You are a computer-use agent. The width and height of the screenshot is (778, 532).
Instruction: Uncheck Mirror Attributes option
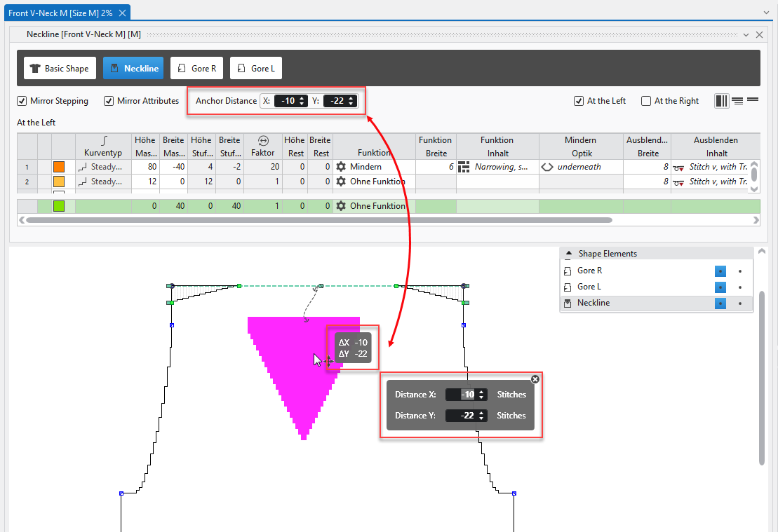[x=109, y=101]
